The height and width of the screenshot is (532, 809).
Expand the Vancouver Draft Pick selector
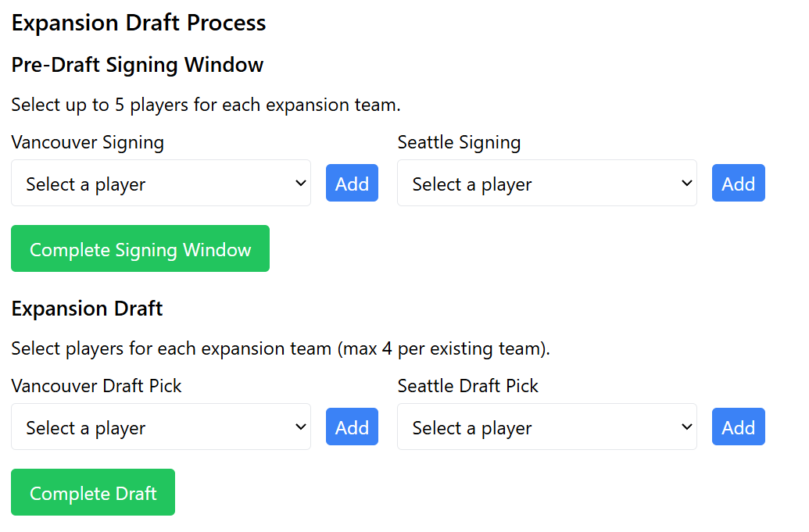[160, 427]
